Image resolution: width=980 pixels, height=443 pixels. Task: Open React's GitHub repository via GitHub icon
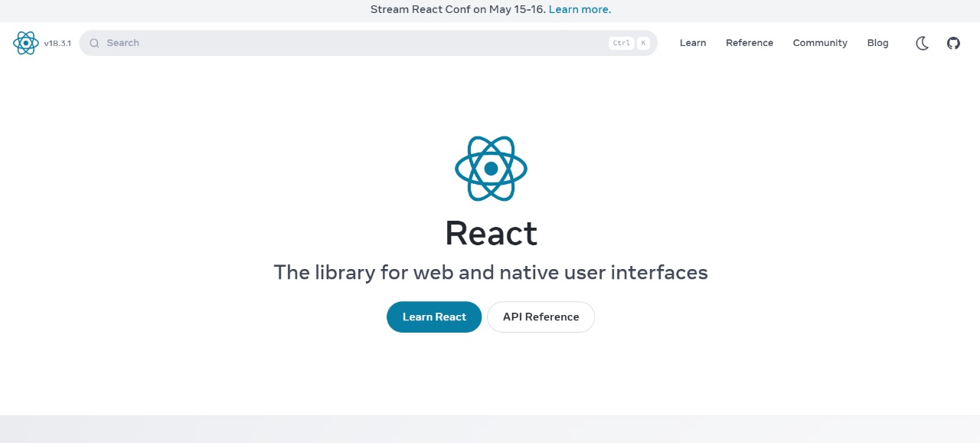click(952, 43)
